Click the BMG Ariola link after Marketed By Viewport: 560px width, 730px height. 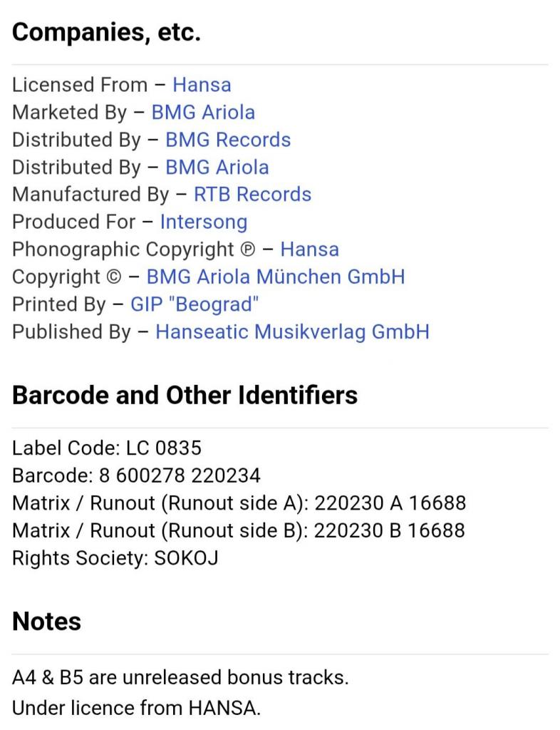click(203, 113)
